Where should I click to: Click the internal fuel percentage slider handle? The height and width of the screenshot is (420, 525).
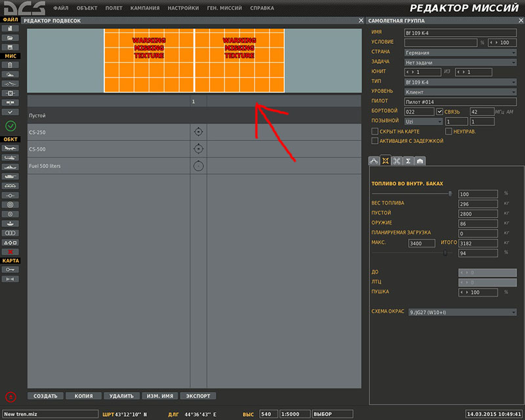450,194
